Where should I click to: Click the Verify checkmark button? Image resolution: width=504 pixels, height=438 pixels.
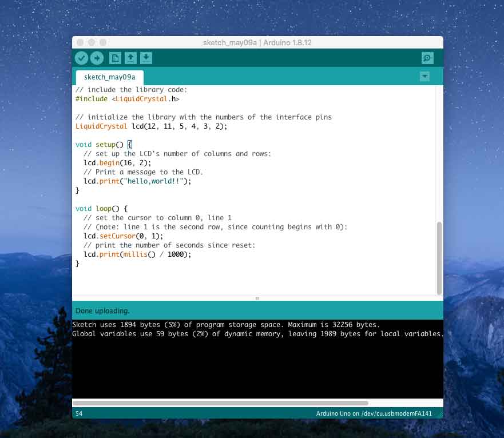[x=81, y=58]
